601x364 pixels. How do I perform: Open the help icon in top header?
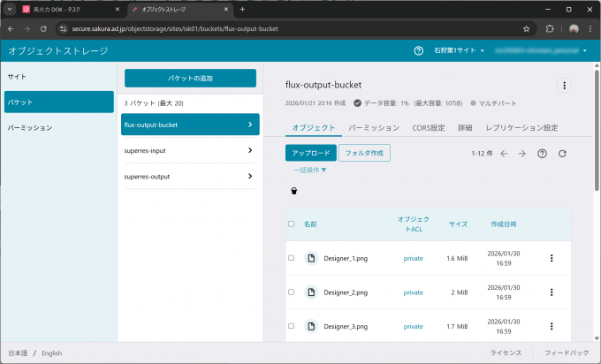pyautogui.click(x=418, y=50)
